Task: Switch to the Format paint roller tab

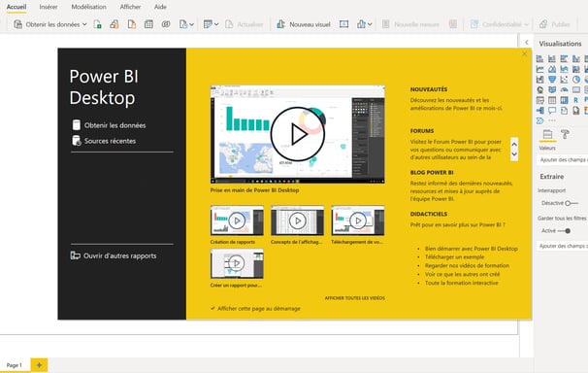Action: [565, 134]
